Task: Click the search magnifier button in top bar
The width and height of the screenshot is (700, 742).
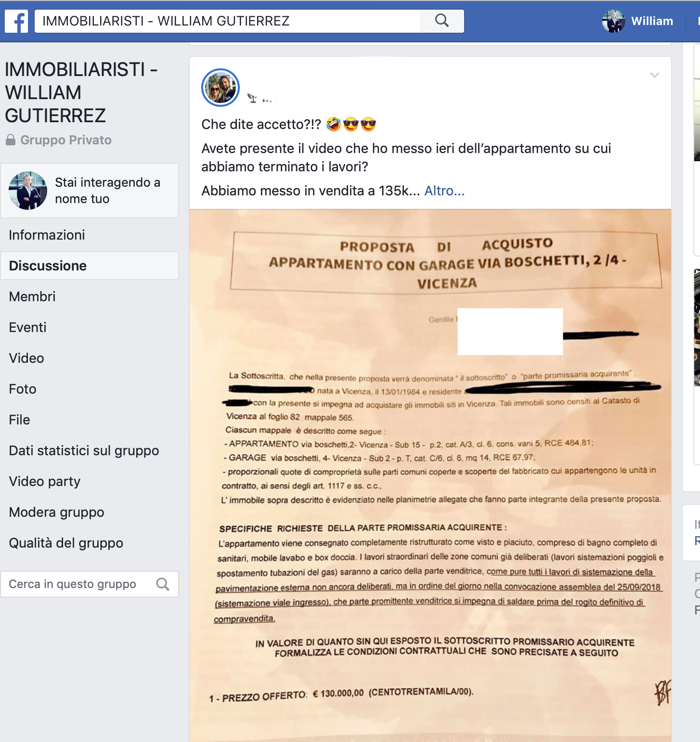Action: coord(441,21)
